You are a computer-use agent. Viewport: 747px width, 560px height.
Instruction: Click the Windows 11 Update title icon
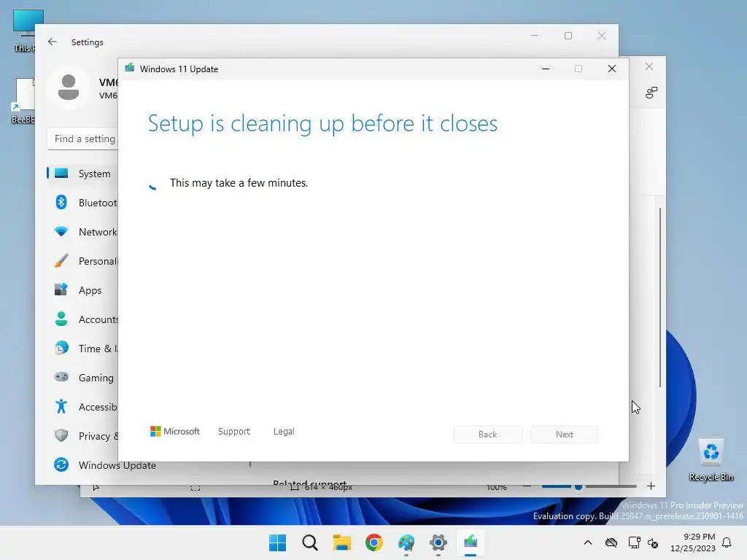coord(130,68)
